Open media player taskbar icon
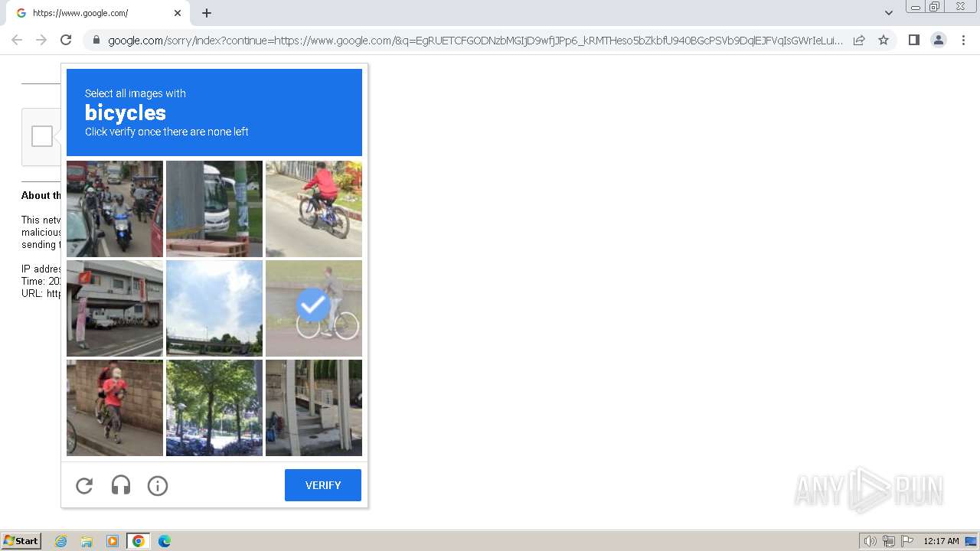The image size is (980, 551). point(113,541)
